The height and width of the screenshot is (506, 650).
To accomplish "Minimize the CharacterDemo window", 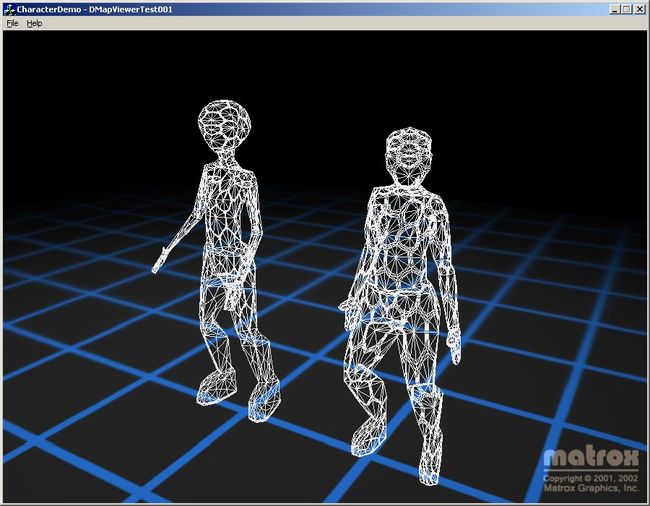I will tap(615, 9).
